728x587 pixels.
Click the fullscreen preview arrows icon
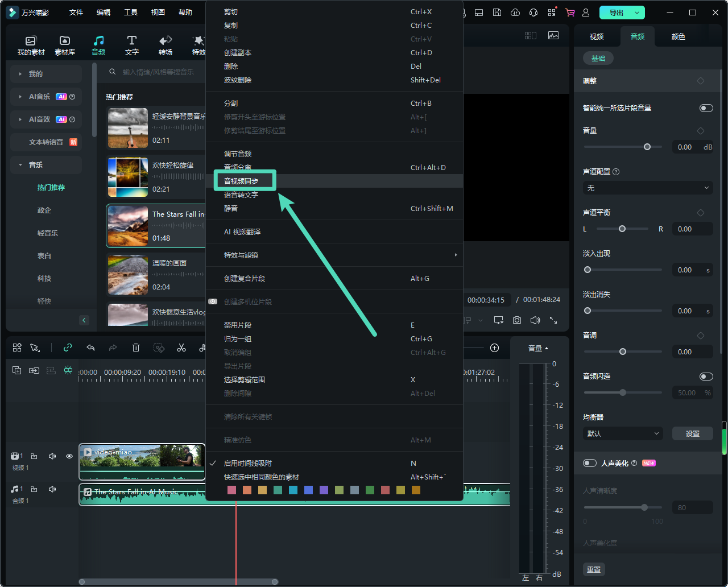pyautogui.click(x=553, y=320)
